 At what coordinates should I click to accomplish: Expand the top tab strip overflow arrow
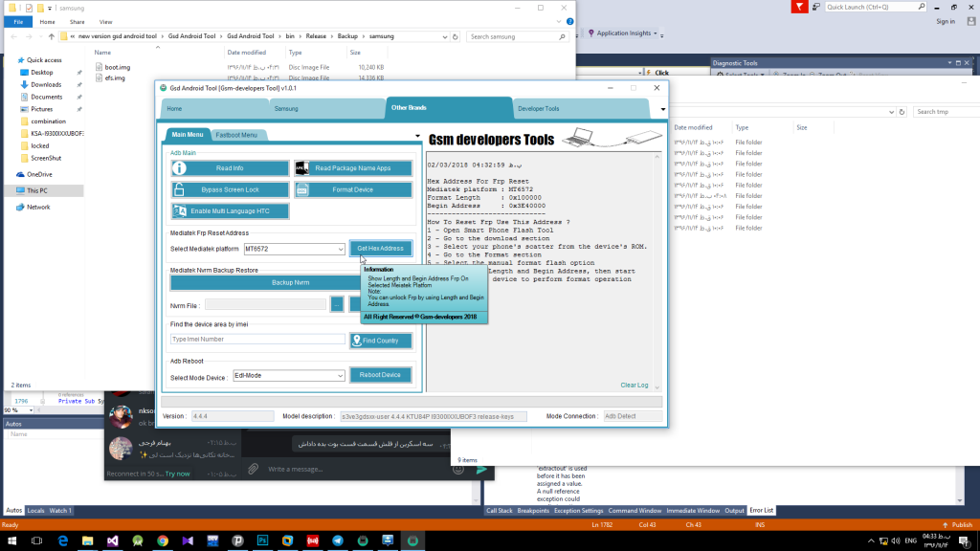tap(662, 109)
